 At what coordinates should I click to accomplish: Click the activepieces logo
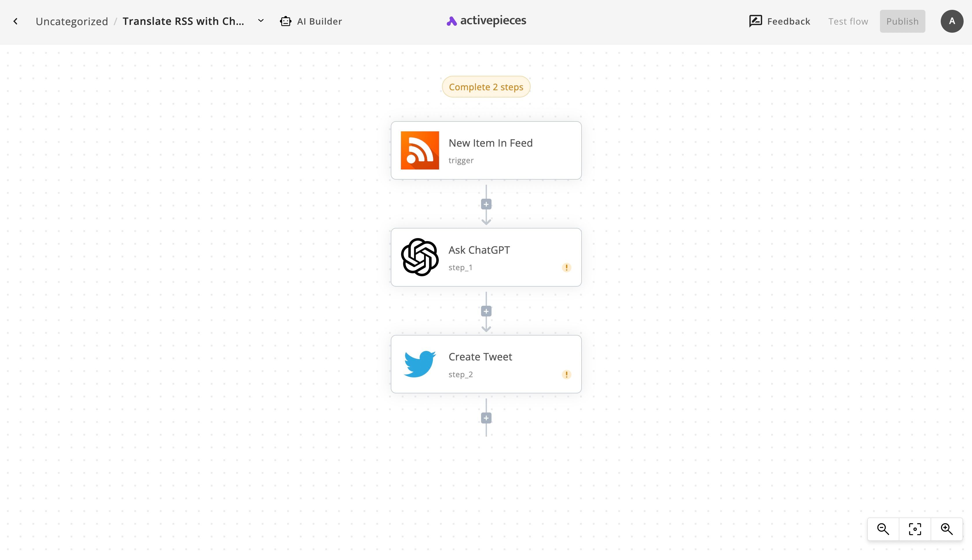pyautogui.click(x=486, y=21)
